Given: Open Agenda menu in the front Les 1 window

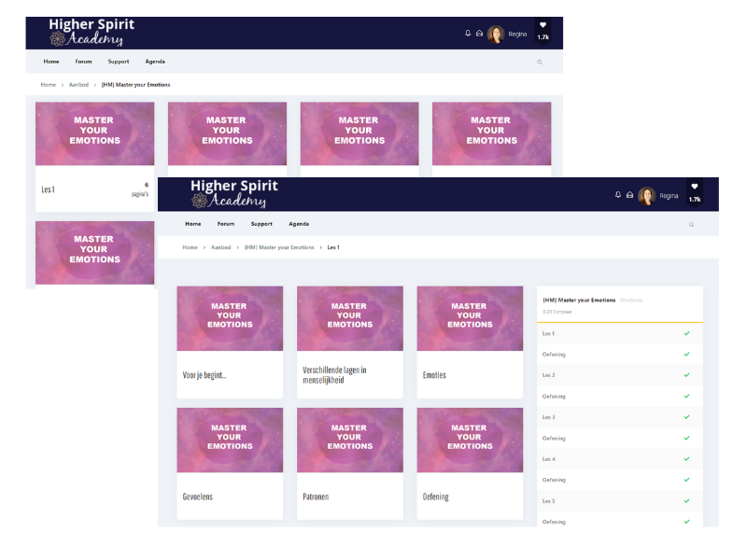Looking at the screenshot, I should 299,224.
